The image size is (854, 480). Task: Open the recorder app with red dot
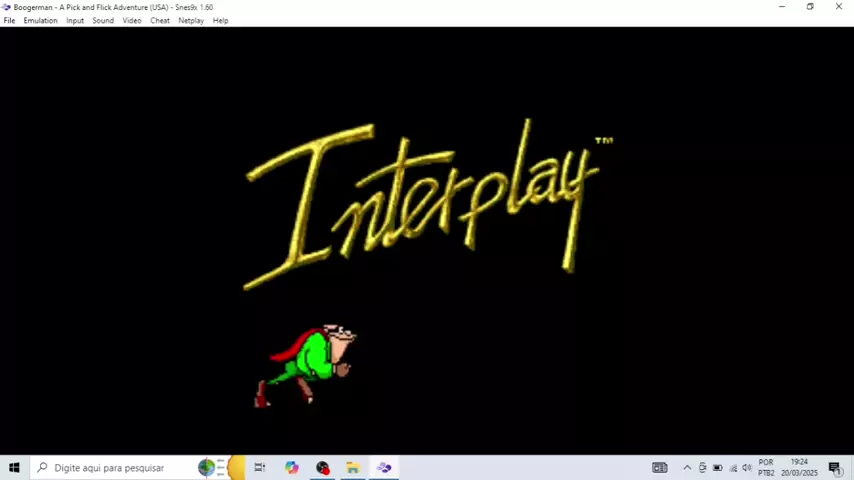click(x=322, y=467)
